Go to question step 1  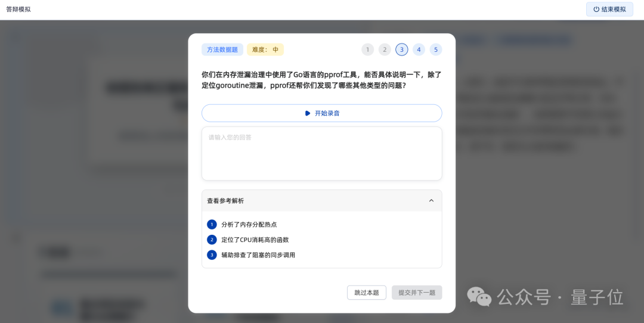coord(367,49)
